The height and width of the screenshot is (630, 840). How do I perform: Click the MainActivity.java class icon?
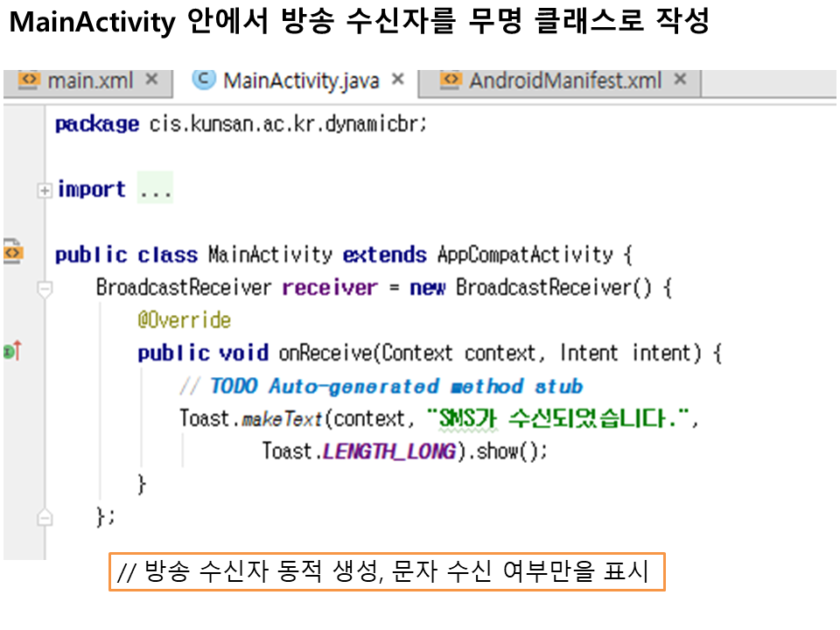pyautogui.click(x=203, y=80)
